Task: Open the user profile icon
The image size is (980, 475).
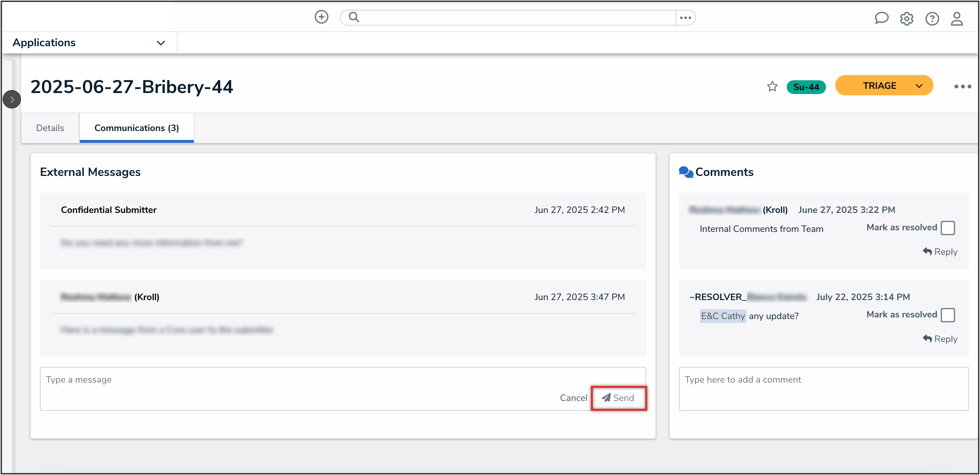Action: click(x=956, y=19)
